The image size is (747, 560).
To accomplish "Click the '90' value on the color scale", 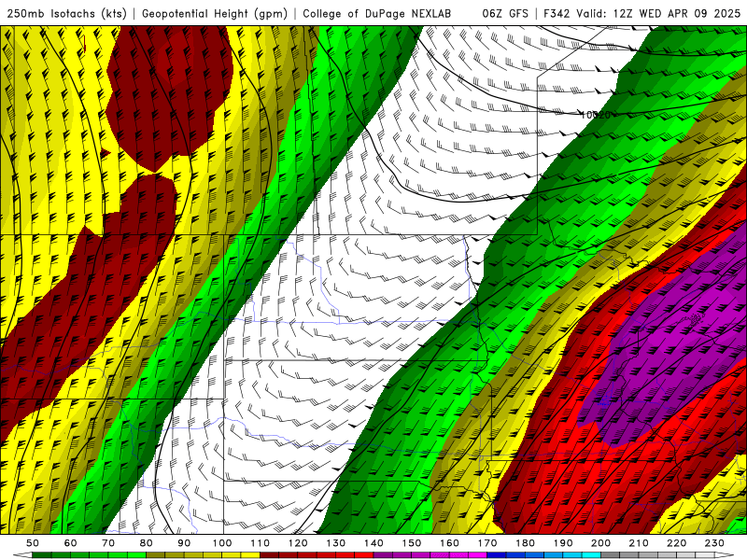I will click(x=184, y=543).
